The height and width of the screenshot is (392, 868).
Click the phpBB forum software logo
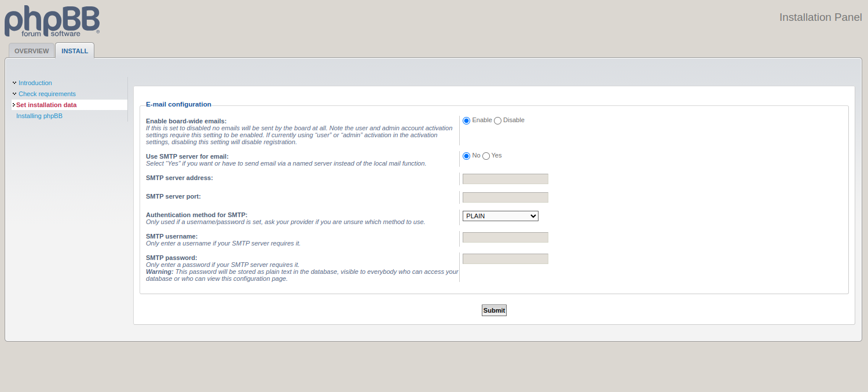coord(52,21)
